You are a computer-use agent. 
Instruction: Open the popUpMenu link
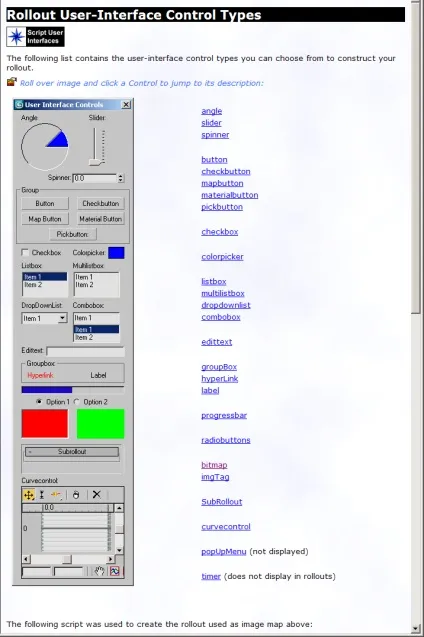[x=224, y=551]
